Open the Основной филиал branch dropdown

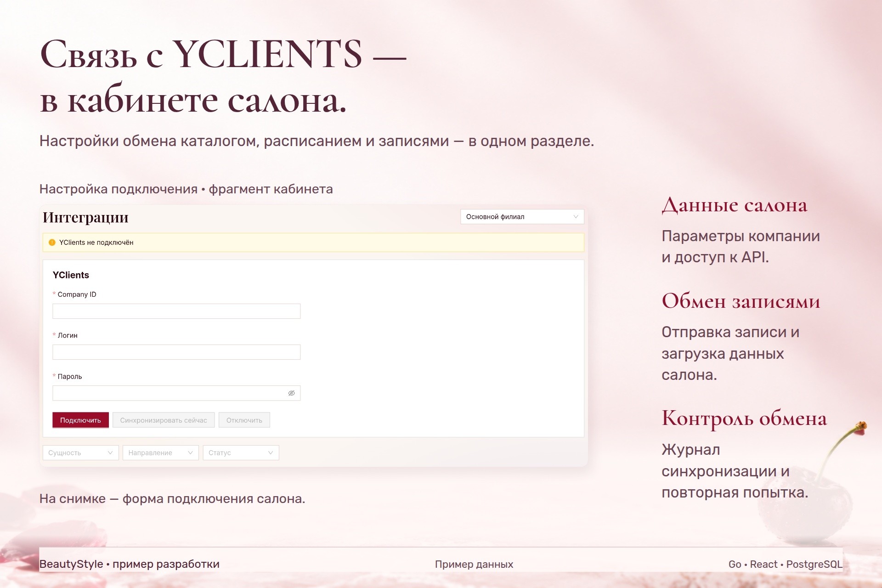click(522, 217)
